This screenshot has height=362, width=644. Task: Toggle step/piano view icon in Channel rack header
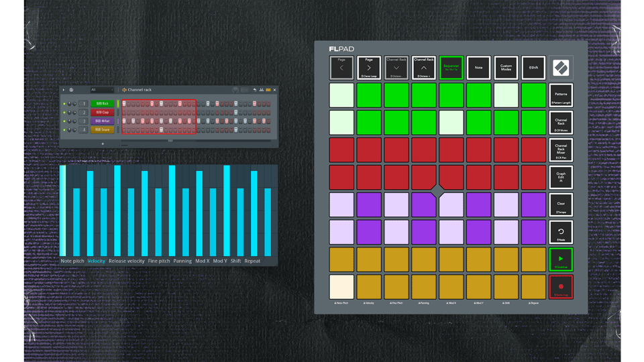coord(268,90)
